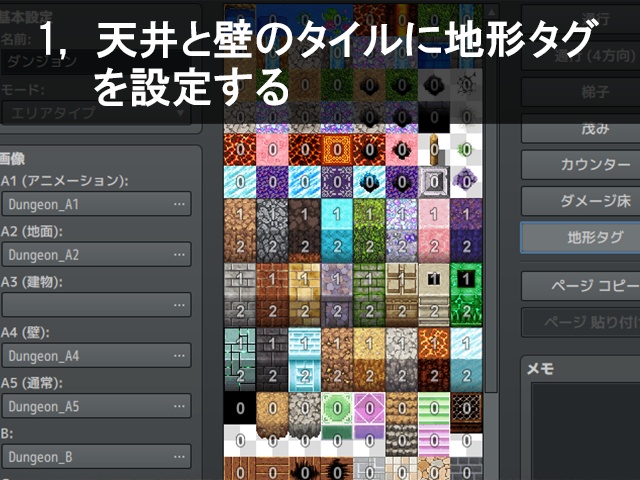This screenshot has width=640, height=480.
Task: Select the ice brick wall tile tagged 2
Action: click(304, 376)
